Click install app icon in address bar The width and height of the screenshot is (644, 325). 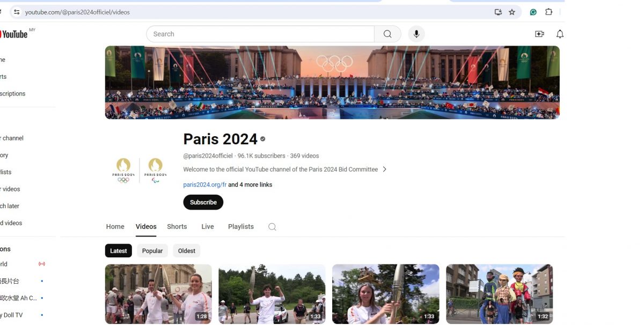498,12
